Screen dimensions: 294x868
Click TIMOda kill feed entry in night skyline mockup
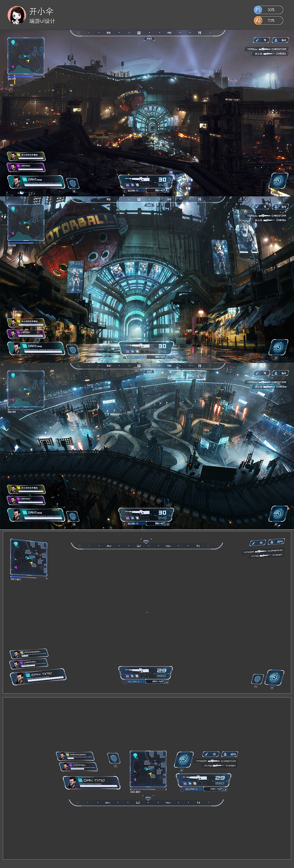click(x=266, y=49)
